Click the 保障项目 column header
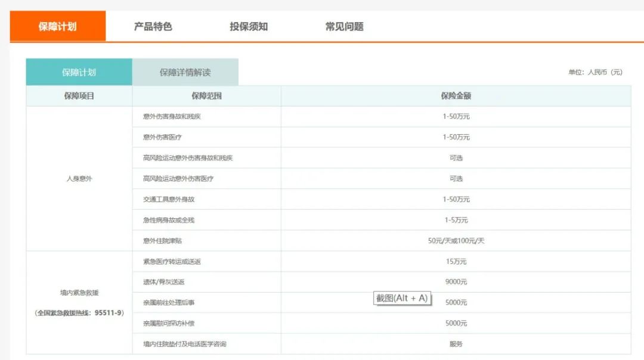The width and height of the screenshot is (644, 360). point(79,95)
